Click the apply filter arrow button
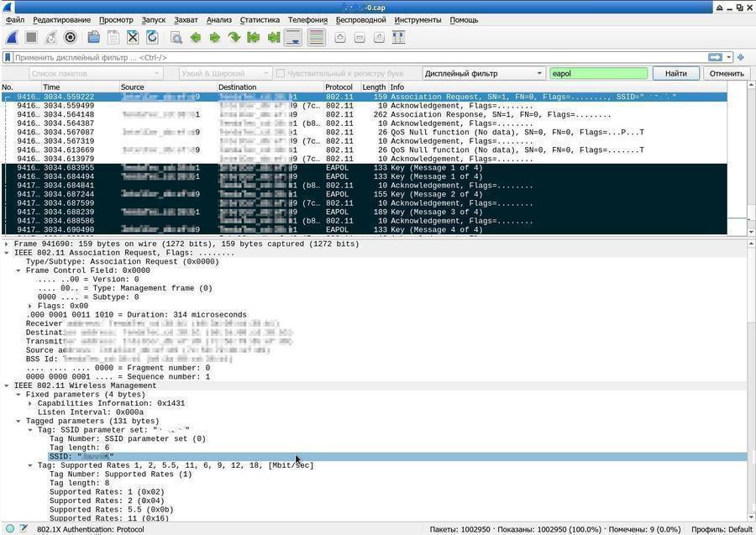756x535 pixels. click(x=715, y=57)
